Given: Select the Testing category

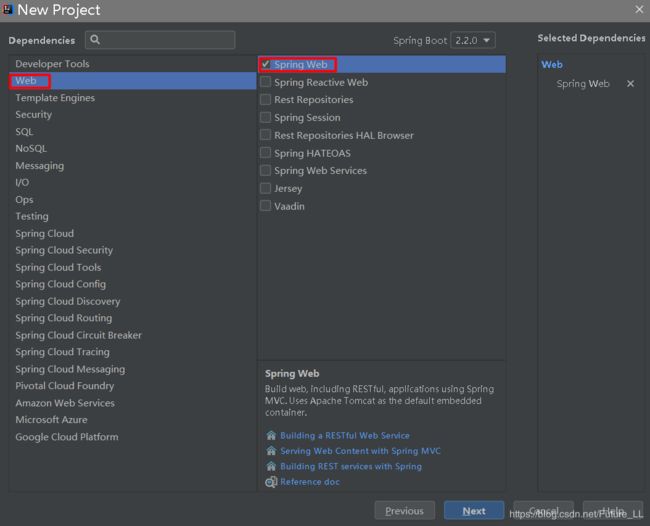Looking at the screenshot, I should coord(133,216).
